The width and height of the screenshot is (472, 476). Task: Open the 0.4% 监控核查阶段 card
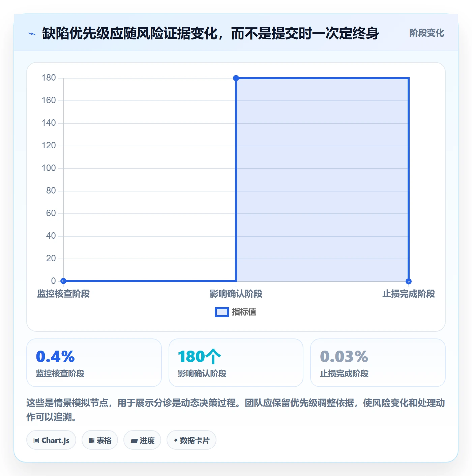94,363
